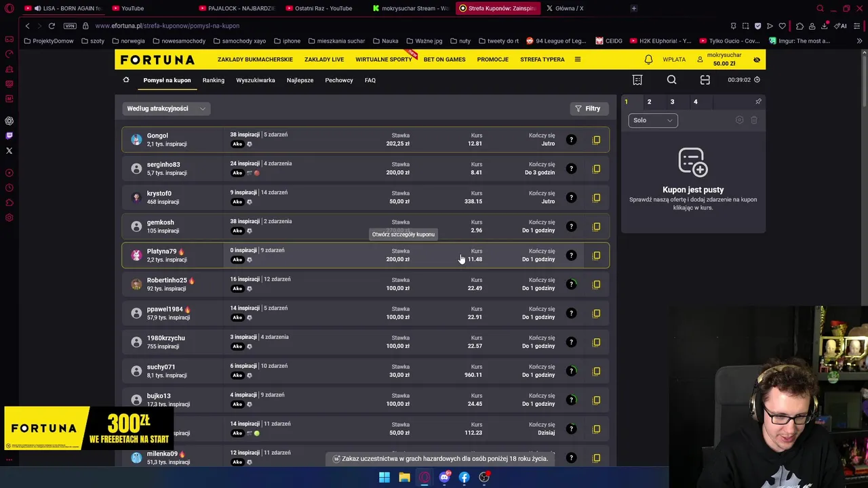The image size is (868, 488).
Task: Open the Windows Start menu
Action: pyautogui.click(x=384, y=477)
